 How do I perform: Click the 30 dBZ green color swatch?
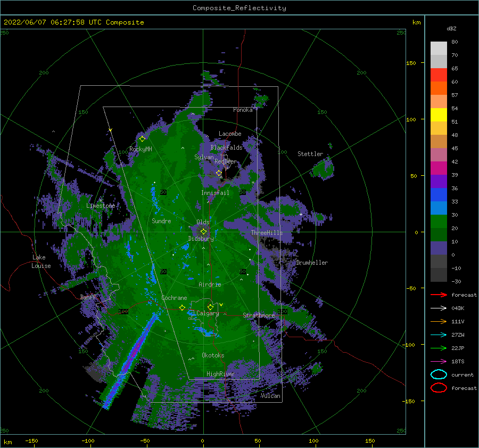point(439,221)
